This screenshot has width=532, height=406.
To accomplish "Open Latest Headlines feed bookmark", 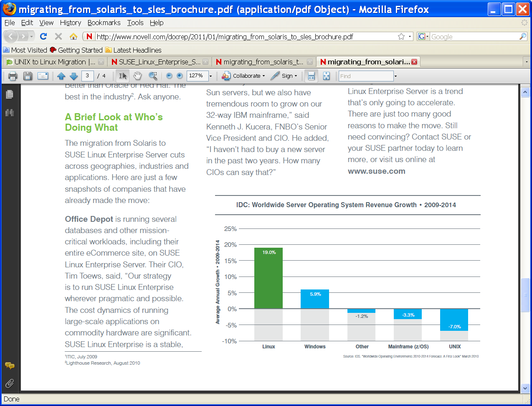I will tap(133, 50).
